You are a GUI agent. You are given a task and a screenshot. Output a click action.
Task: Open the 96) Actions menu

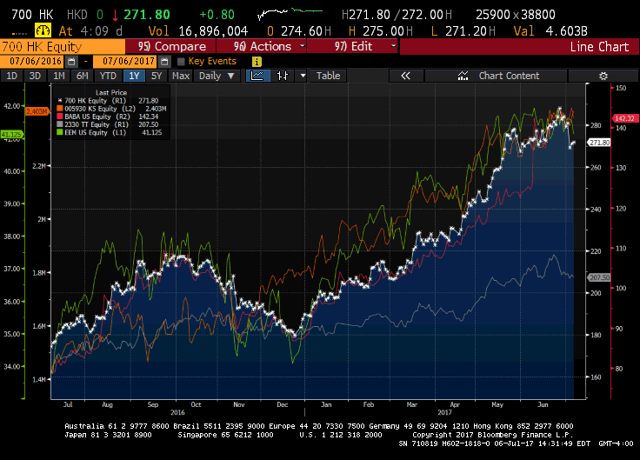click(261, 46)
